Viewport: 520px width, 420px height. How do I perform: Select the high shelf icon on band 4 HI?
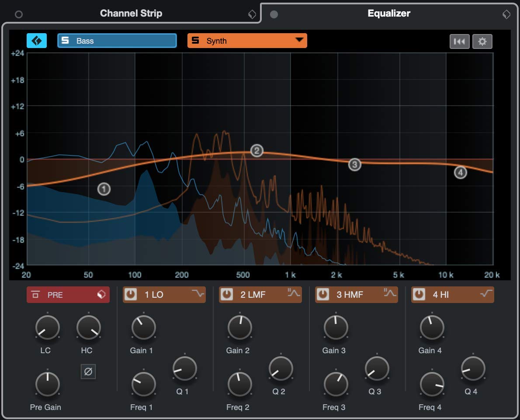(487, 294)
